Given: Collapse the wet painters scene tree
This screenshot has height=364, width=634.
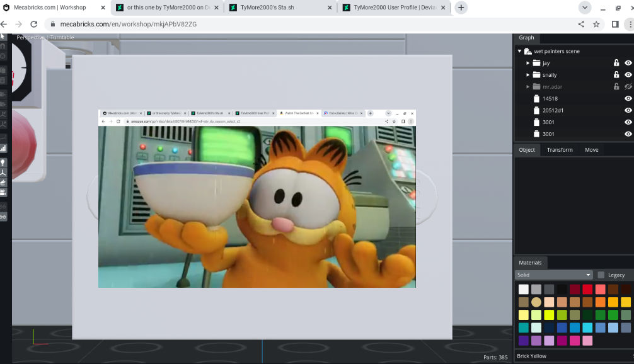Looking at the screenshot, I should coord(519,51).
